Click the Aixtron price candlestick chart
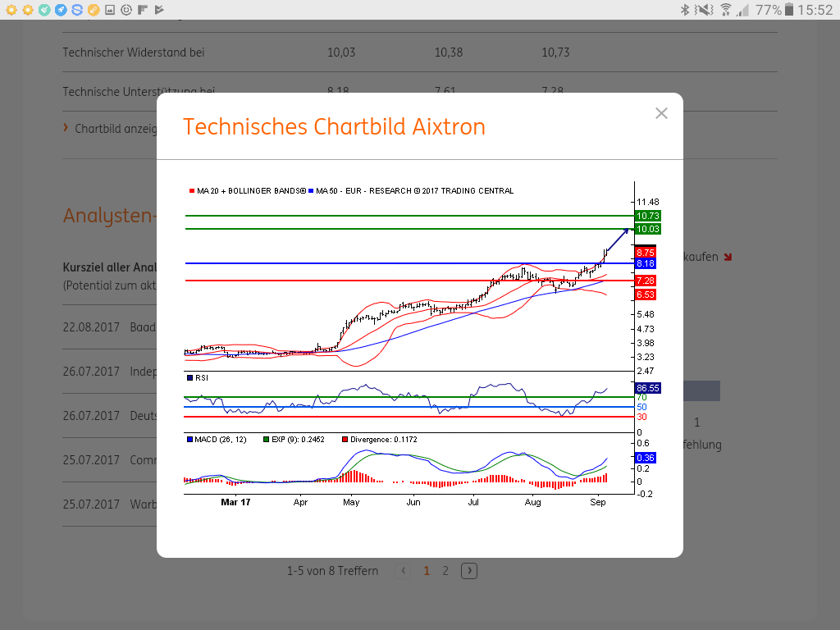Image resolution: width=840 pixels, height=630 pixels. [x=409, y=276]
